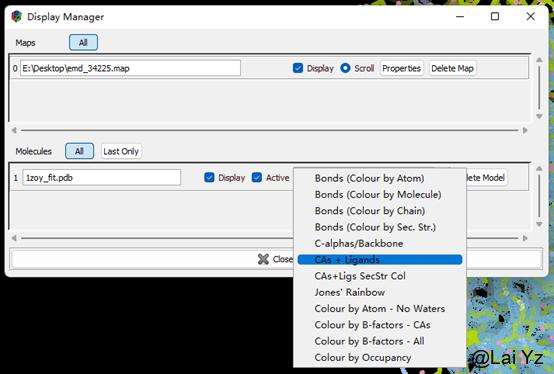Toggle Display checkbox for 1zoy_fit.pdb
This screenshot has width=554, height=374.
click(x=209, y=177)
